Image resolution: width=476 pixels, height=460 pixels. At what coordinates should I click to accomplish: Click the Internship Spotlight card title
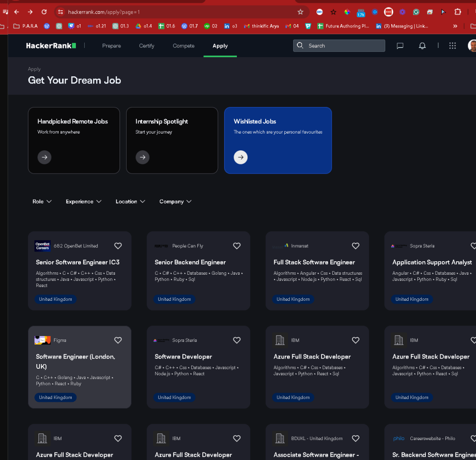pos(161,122)
